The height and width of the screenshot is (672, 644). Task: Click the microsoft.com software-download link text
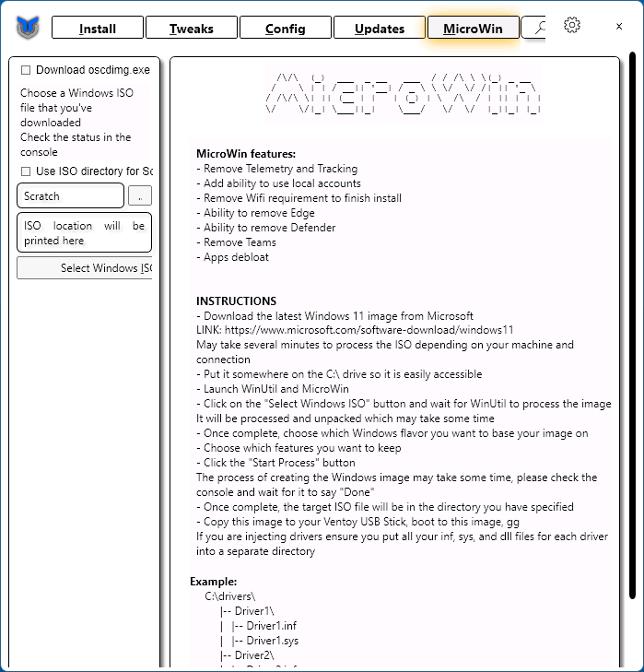369,330
